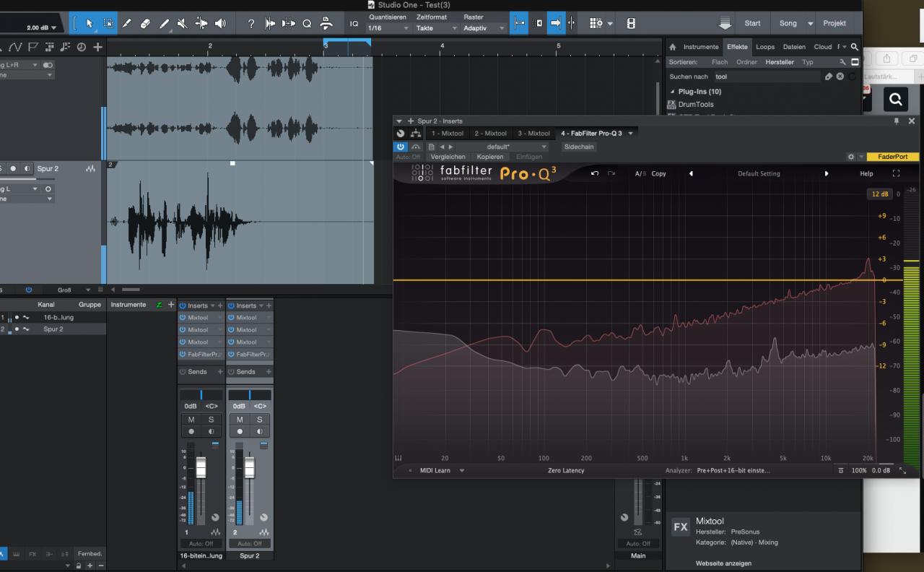
Task: Open the Raster Adaptiv dropdown
Action: [x=484, y=28]
